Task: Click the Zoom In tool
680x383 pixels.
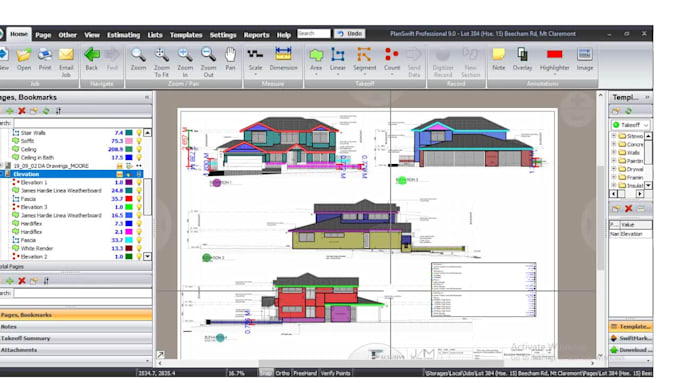Action: click(x=185, y=62)
